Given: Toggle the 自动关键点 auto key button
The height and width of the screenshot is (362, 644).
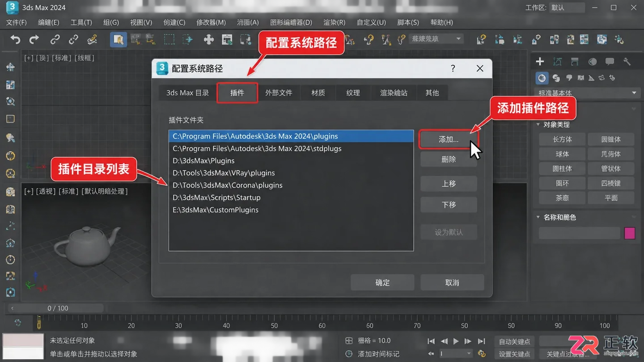Looking at the screenshot, I should click(x=514, y=342).
